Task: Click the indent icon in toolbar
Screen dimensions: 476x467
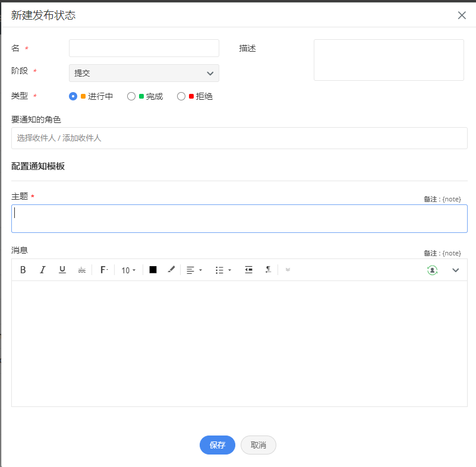Action: [x=248, y=270]
